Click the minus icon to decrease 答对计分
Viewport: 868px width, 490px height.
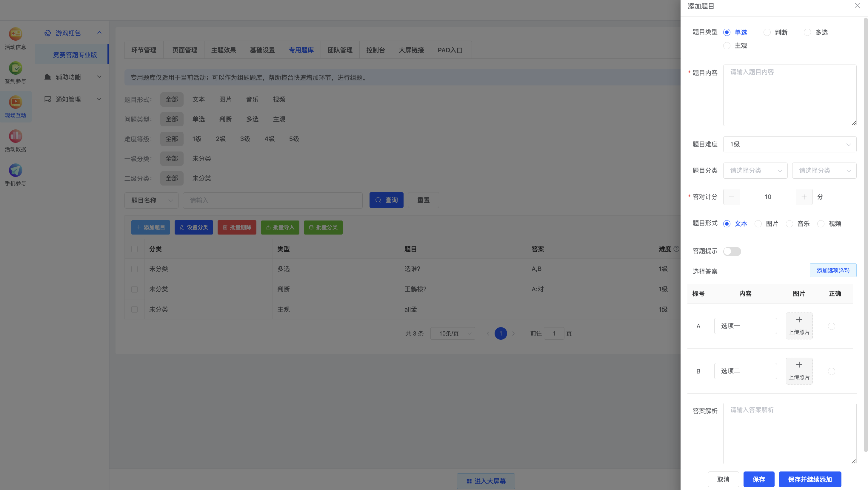tap(731, 197)
